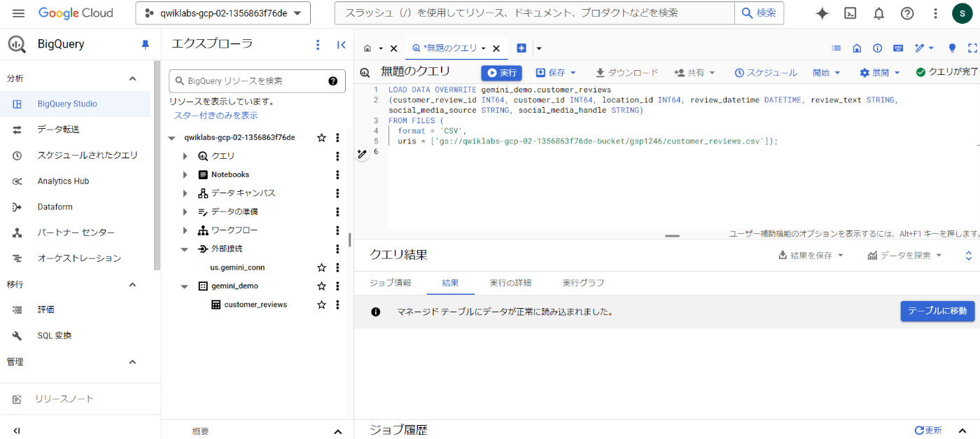Click the lightbulb tips icon
980x439 pixels.
(952, 48)
